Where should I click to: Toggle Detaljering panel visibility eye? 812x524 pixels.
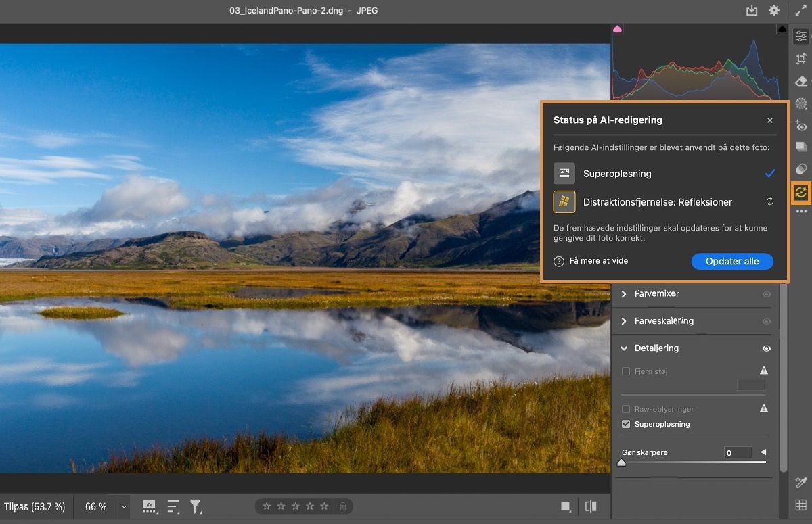pyautogui.click(x=767, y=348)
